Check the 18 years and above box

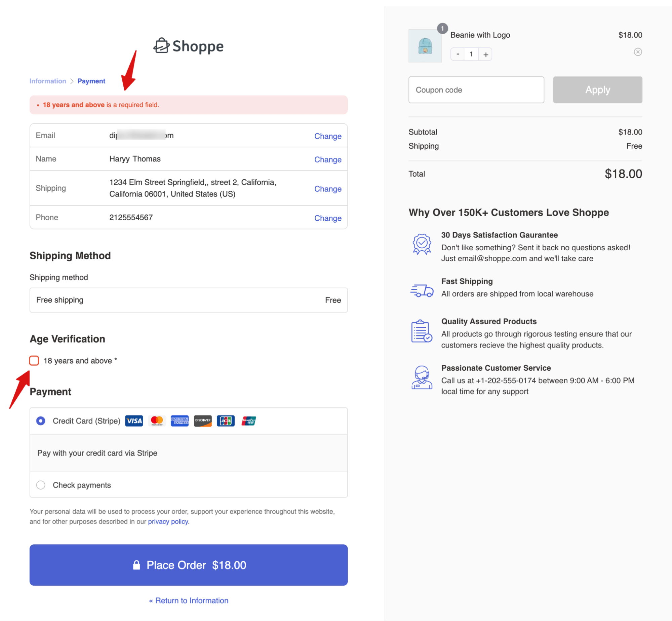click(34, 361)
